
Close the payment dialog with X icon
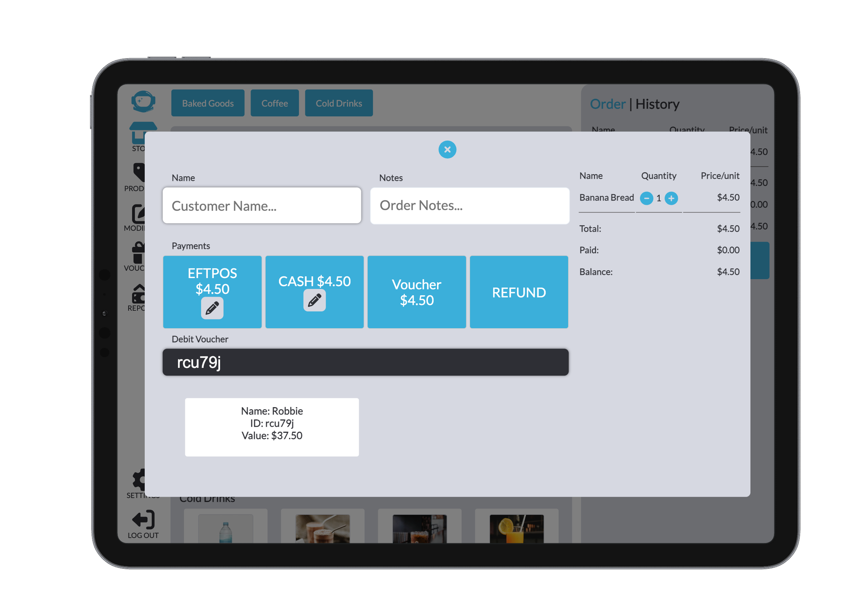[x=447, y=150]
